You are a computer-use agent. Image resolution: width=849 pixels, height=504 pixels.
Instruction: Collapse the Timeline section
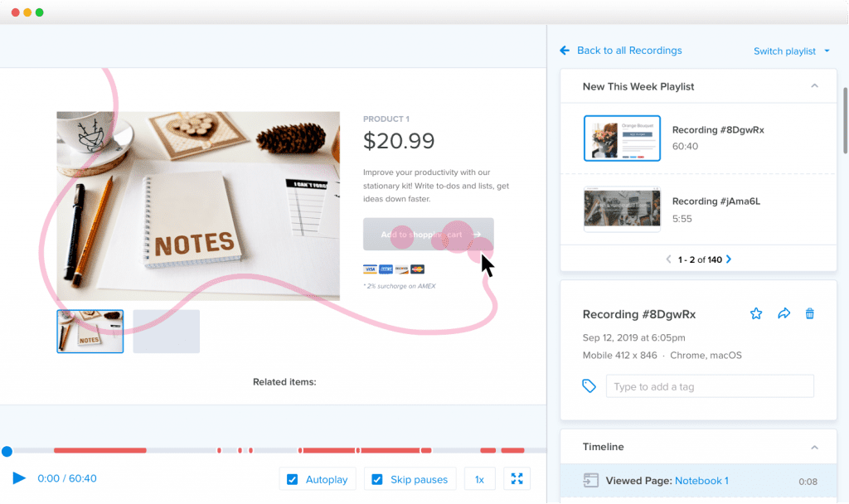point(815,447)
